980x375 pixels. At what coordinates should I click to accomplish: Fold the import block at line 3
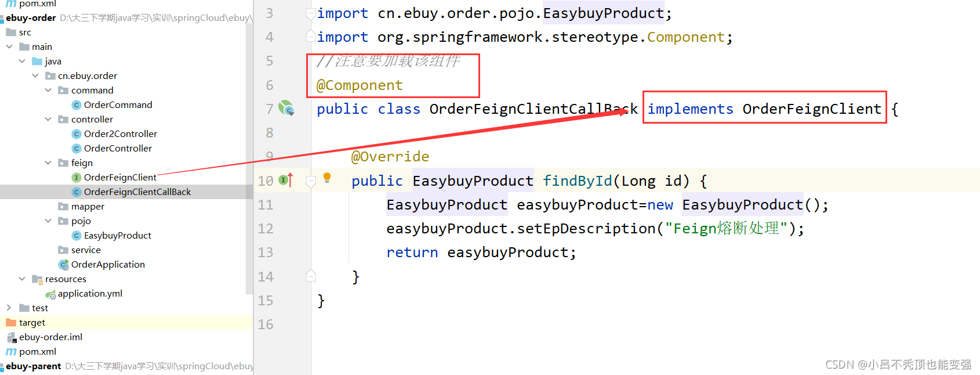point(311,13)
